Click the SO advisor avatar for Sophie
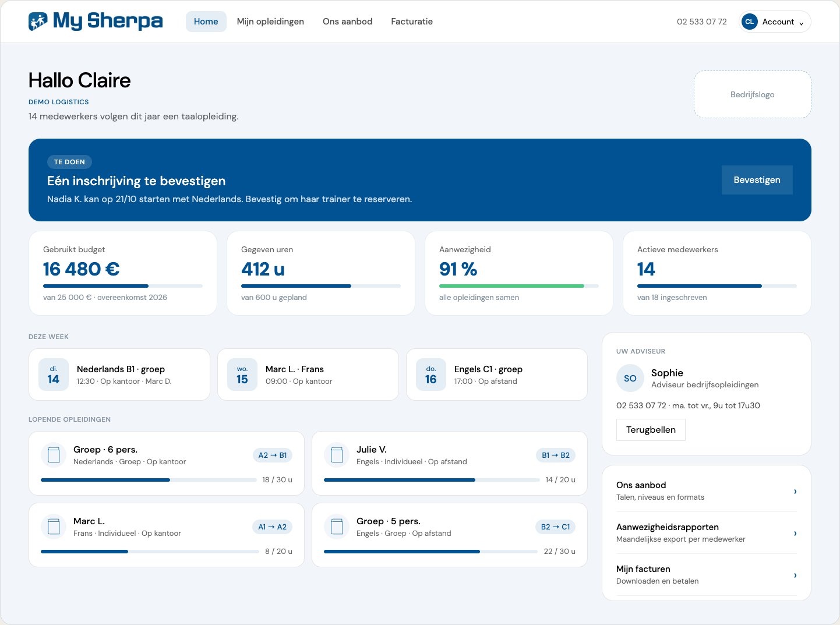Viewport: 840px width, 625px height. click(x=630, y=378)
